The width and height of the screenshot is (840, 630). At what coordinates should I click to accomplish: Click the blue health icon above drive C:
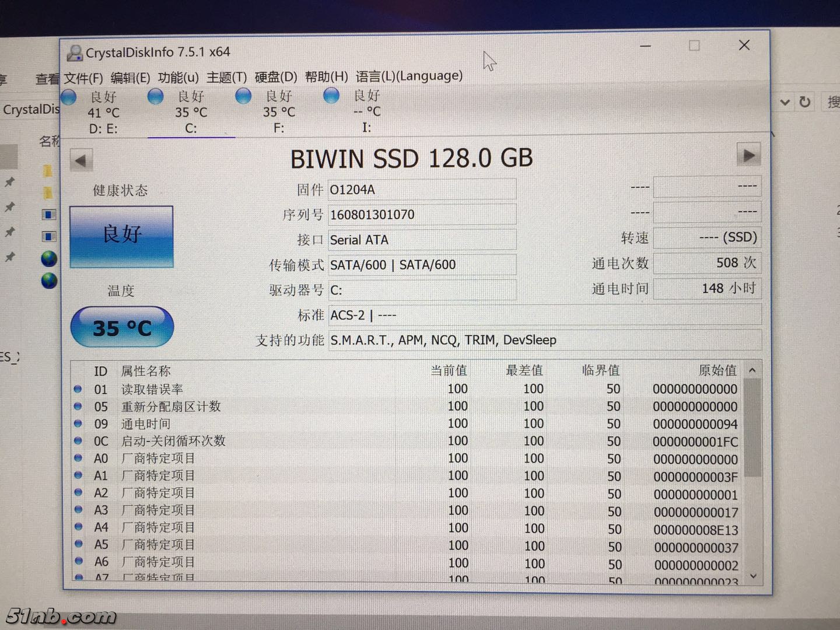[155, 96]
